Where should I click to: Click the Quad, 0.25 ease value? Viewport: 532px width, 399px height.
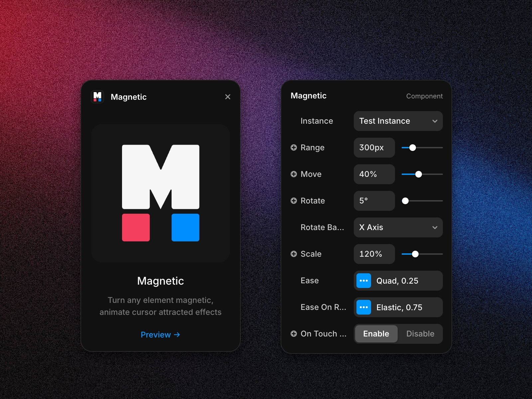coord(397,281)
